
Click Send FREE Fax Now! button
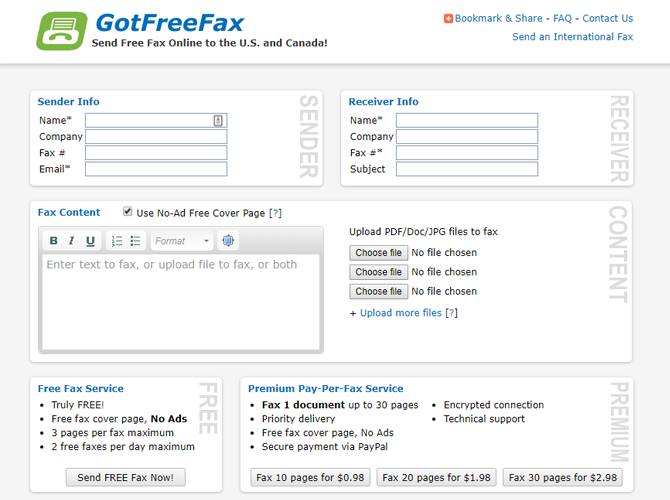(x=126, y=477)
